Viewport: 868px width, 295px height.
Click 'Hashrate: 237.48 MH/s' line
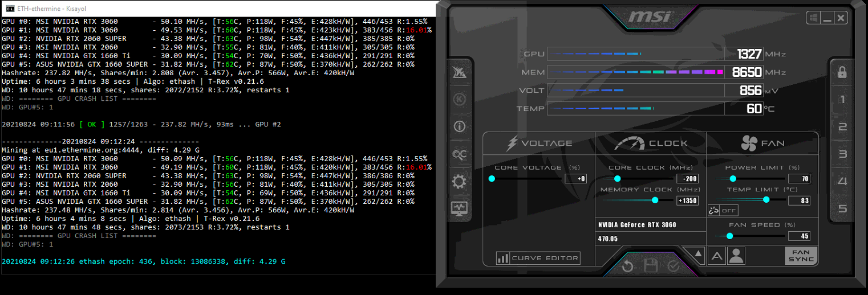178,210
